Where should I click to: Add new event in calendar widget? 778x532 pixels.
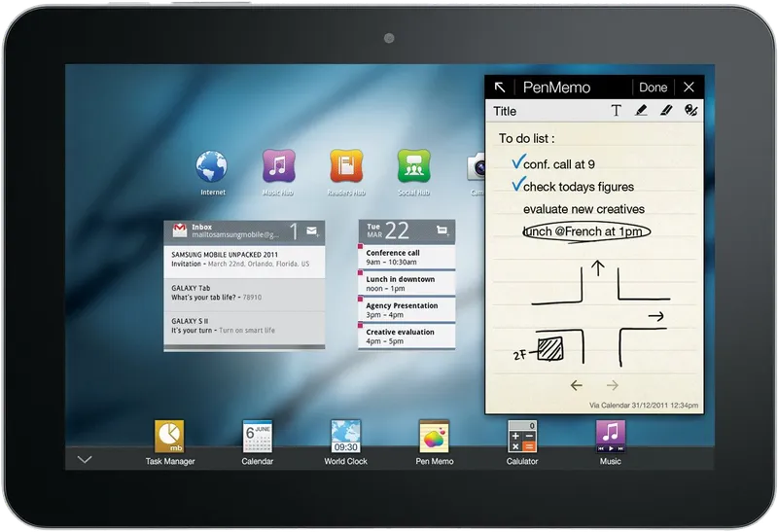click(442, 231)
